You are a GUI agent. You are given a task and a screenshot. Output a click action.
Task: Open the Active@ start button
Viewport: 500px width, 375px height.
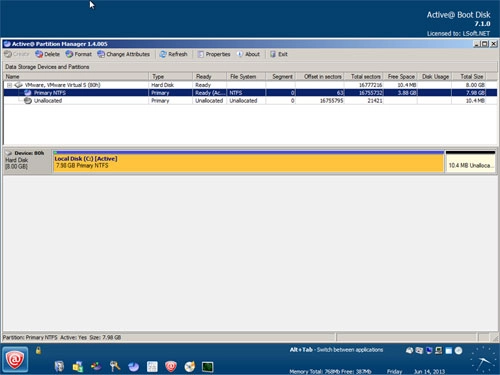[x=15, y=360]
